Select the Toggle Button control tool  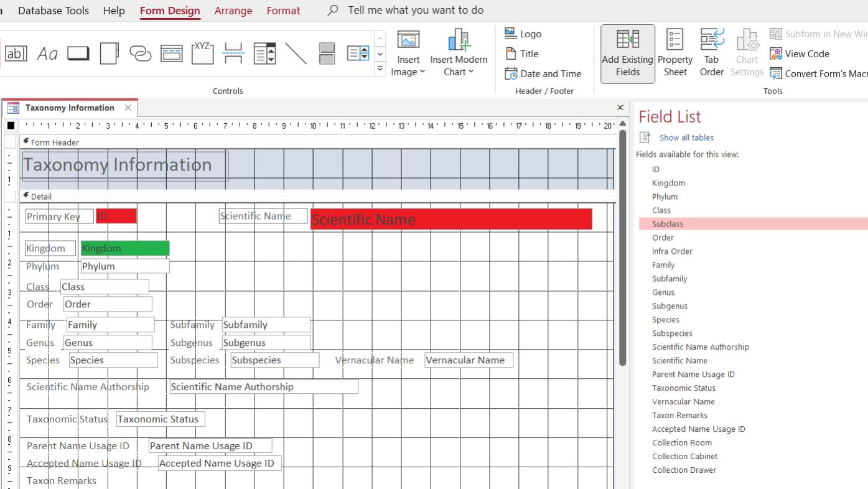327,54
